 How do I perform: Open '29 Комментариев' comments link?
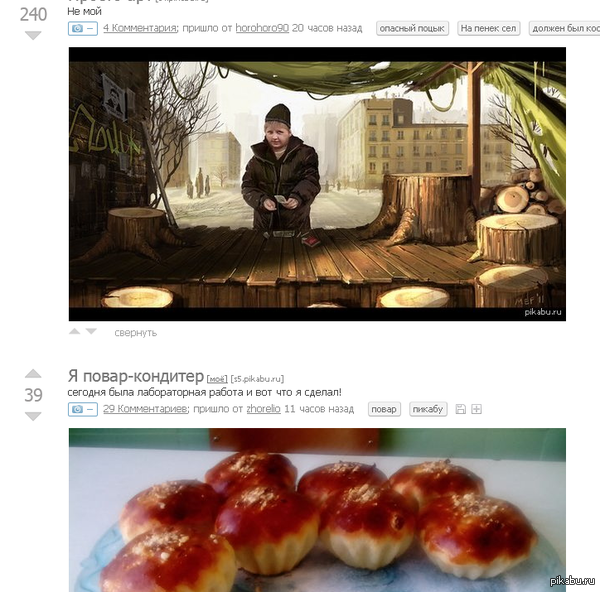tap(145, 409)
